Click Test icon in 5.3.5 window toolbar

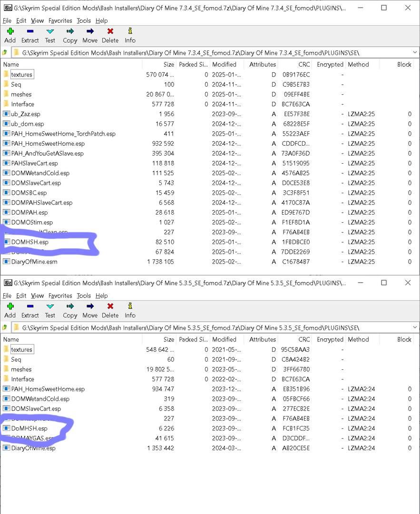pos(50,306)
